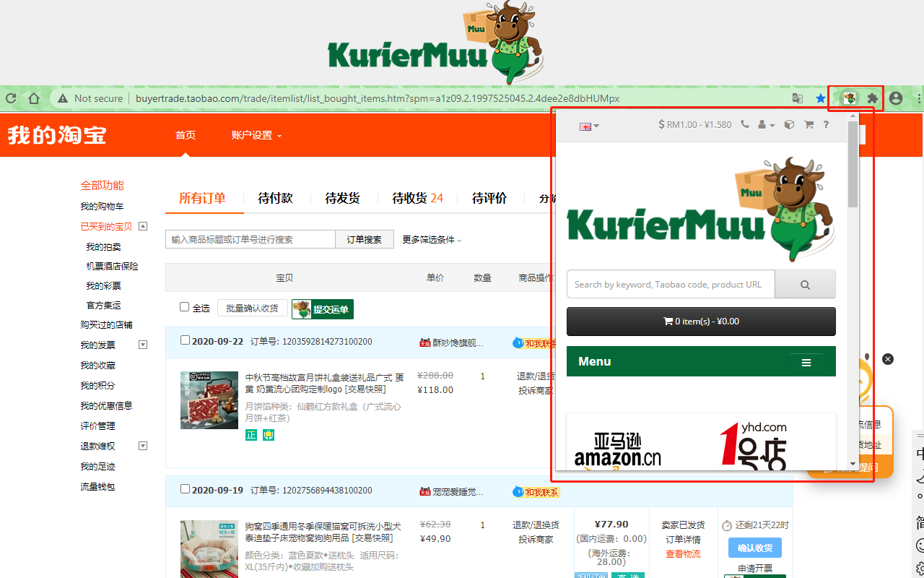The width and height of the screenshot is (924, 578).
Task: Click the order search text field
Action: point(250,239)
